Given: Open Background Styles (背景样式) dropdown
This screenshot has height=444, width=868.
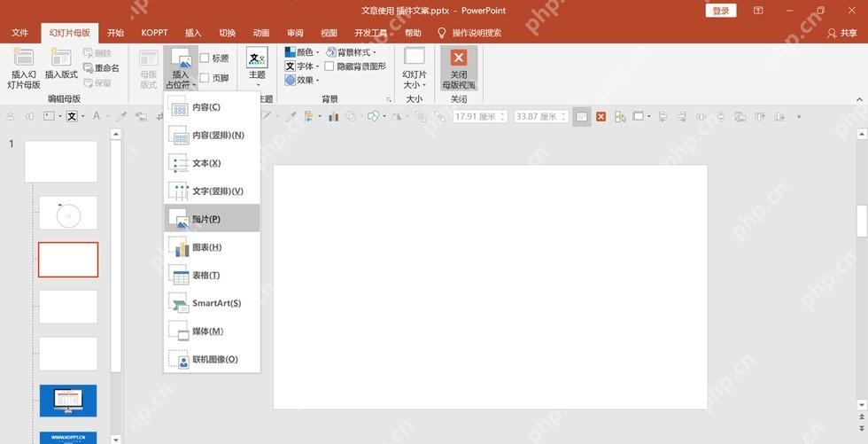Looking at the screenshot, I should point(351,52).
